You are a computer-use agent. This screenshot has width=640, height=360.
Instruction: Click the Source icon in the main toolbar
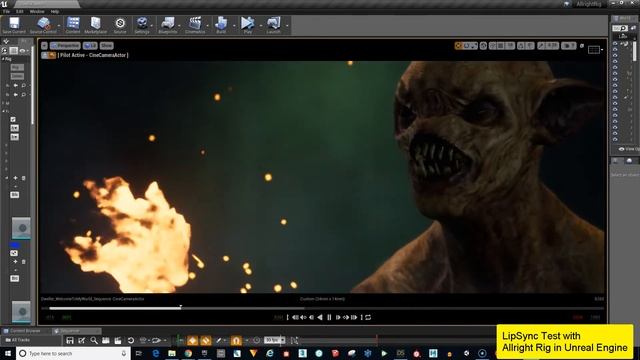[120, 23]
